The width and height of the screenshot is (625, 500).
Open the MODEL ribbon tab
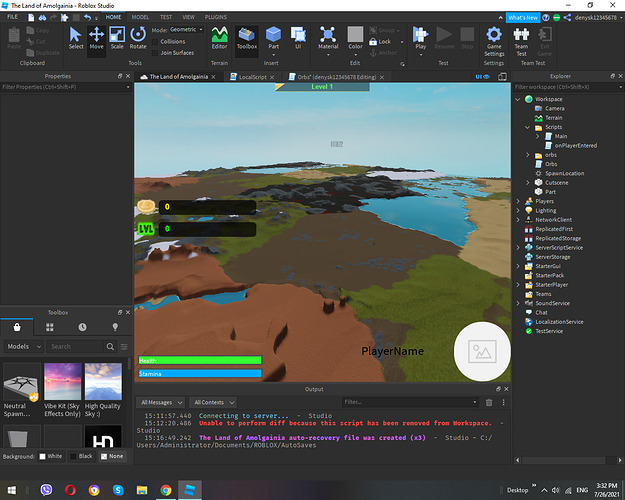point(141,17)
